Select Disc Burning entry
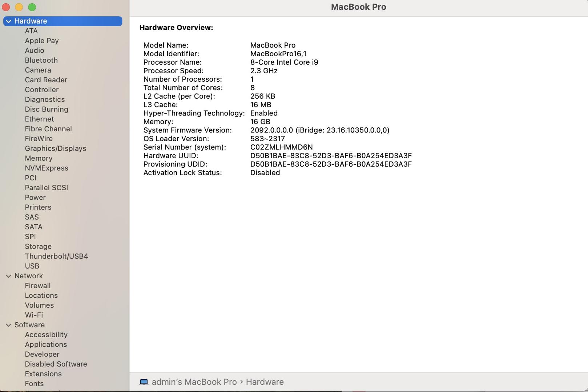588x392 pixels. tap(47, 109)
